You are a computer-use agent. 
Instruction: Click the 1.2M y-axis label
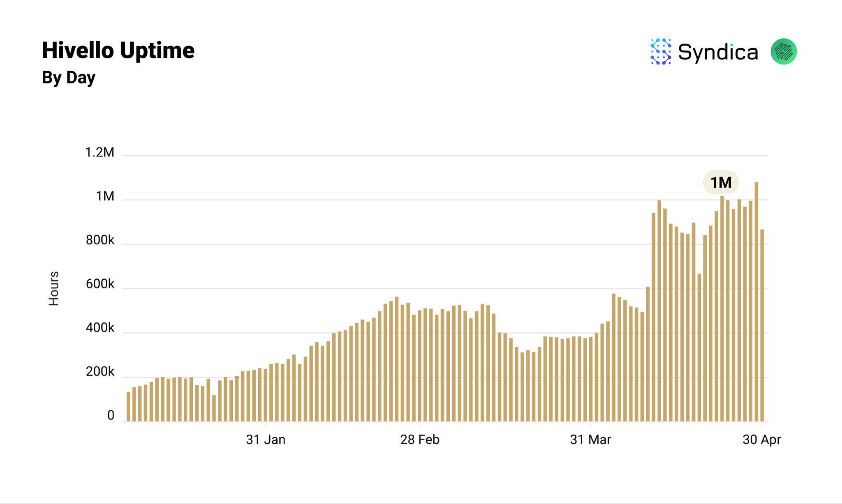99,152
